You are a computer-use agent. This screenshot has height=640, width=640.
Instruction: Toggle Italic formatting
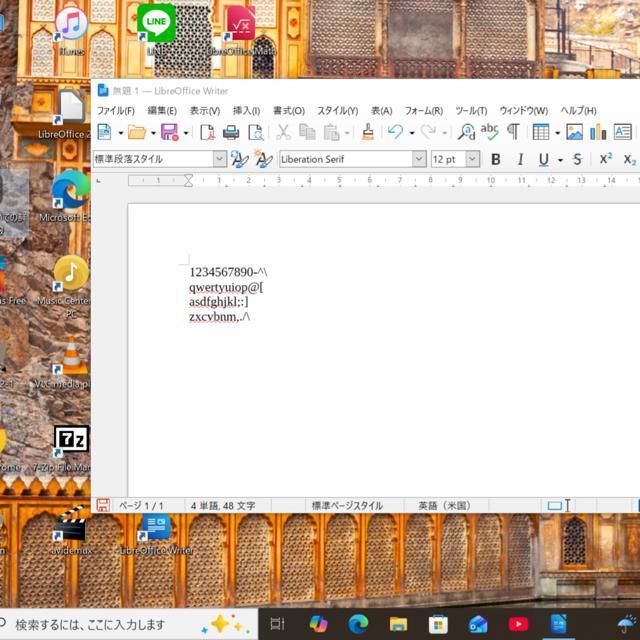pos(520,159)
